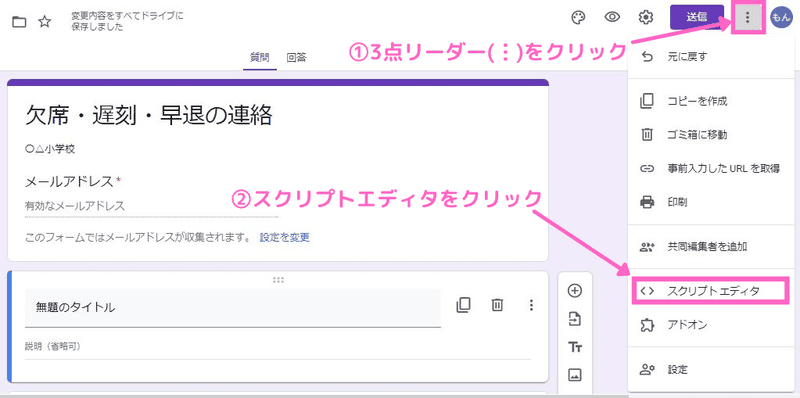Click the import questions icon

tap(575, 319)
